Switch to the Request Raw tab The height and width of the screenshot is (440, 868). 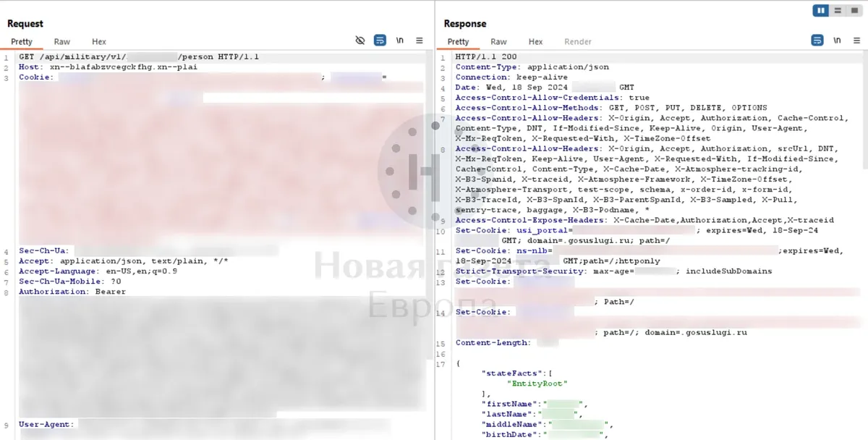pyautogui.click(x=62, y=42)
